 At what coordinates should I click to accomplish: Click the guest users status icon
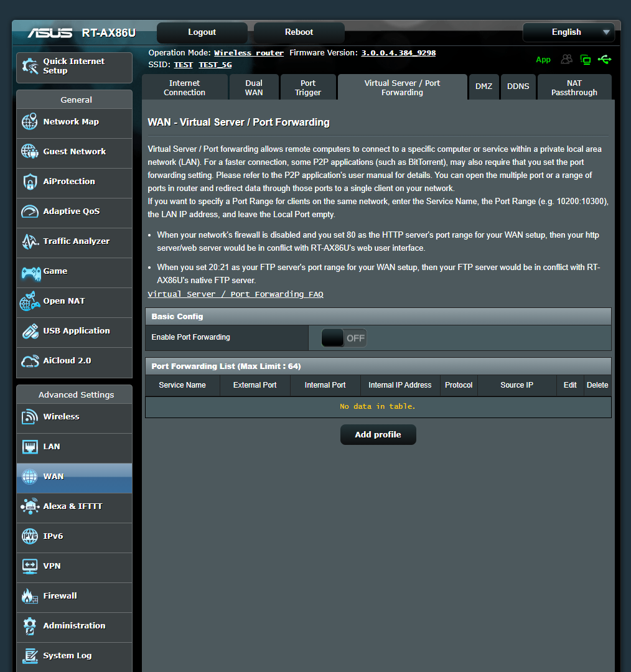[x=567, y=59]
